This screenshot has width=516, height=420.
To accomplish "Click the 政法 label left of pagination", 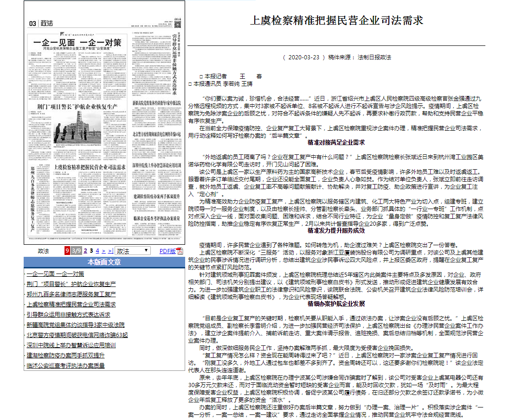I will (43, 251).
